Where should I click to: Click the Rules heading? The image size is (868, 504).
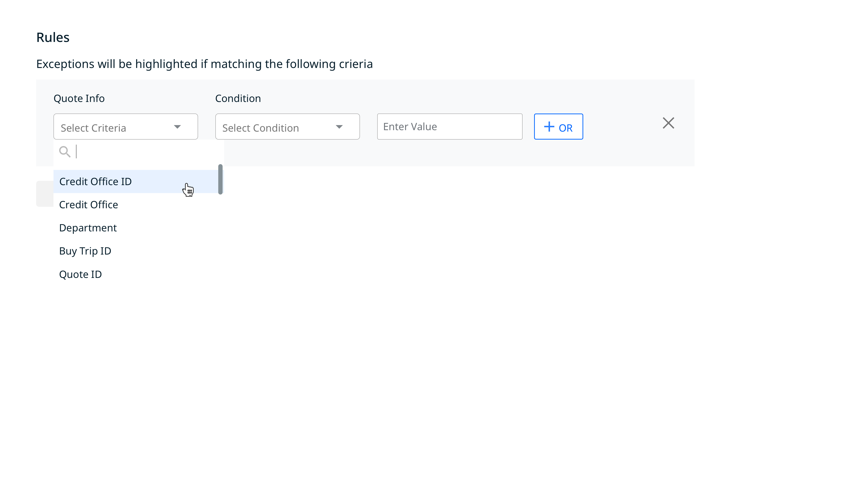pos(53,37)
